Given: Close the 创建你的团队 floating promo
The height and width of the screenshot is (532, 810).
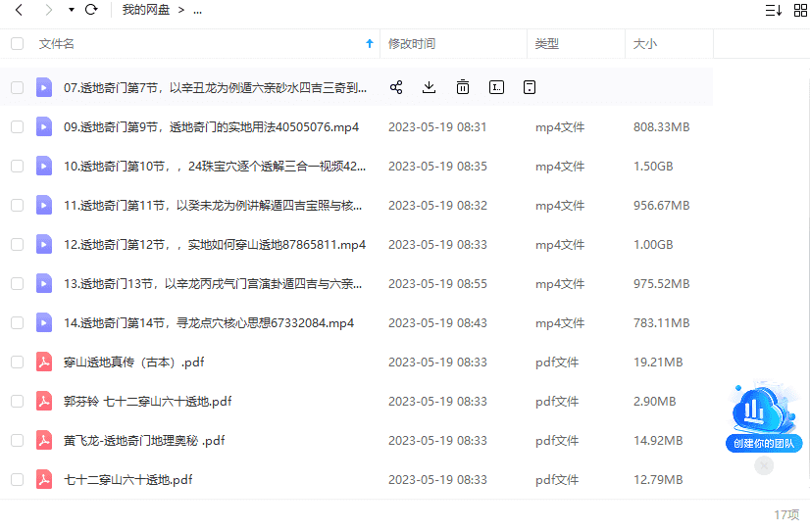Looking at the screenshot, I should click(x=765, y=465).
